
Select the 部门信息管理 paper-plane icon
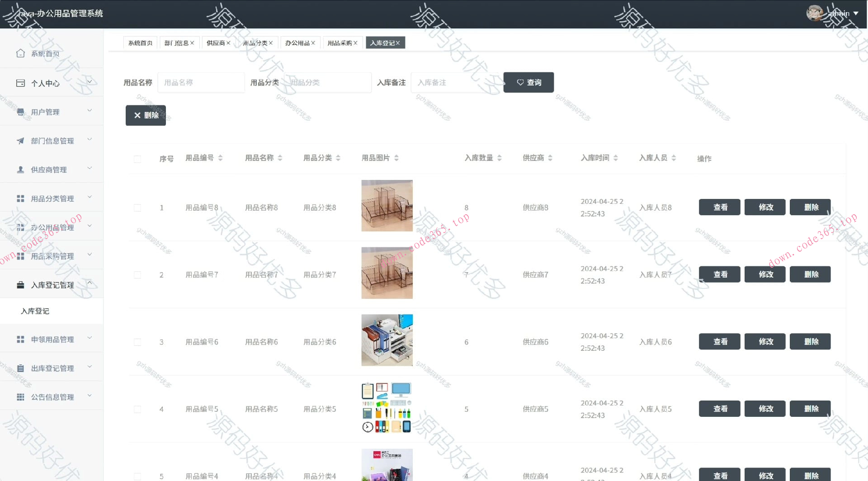20,141
